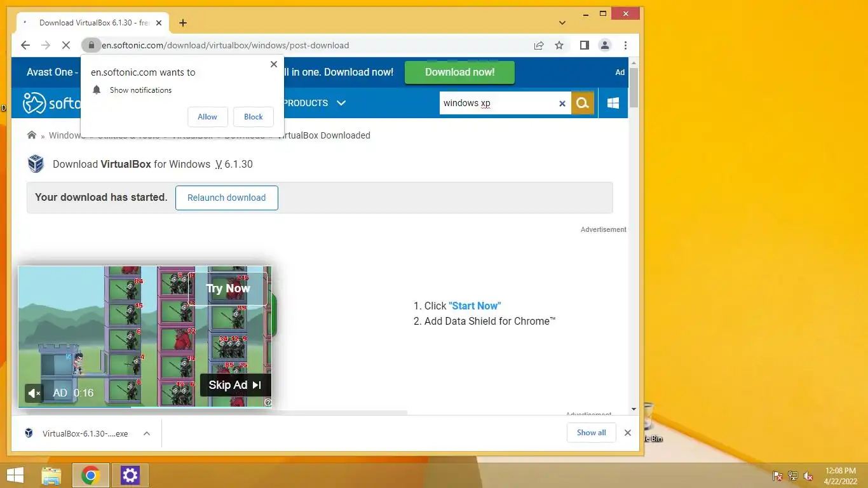Close the notification permission popup
868x488 pixels.
[274, 64]
